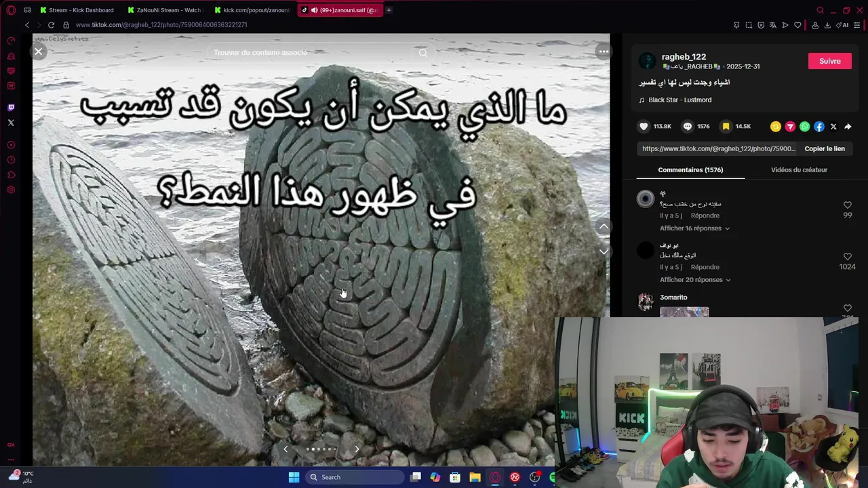Open the Microsoft Store taskbar icon
Screen dimensions: 868x488
455,477
